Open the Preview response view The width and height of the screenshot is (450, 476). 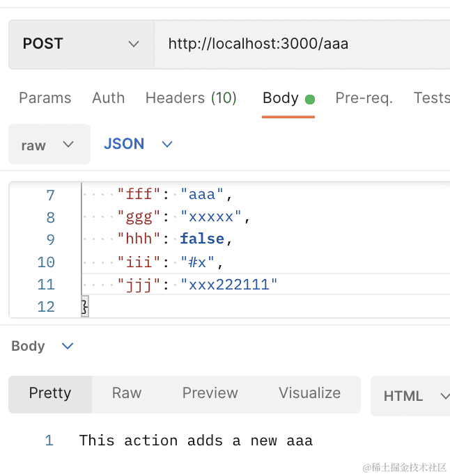(x=210, y=394)
